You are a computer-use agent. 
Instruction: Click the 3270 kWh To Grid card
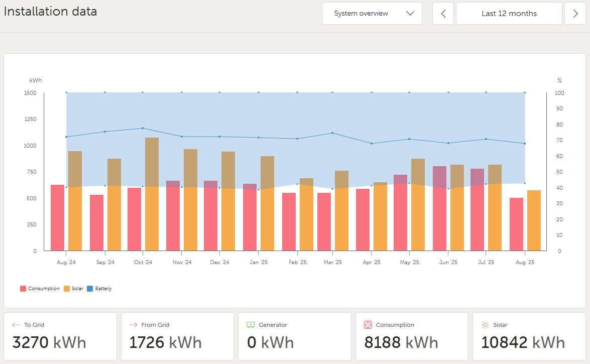coord(60,336)
